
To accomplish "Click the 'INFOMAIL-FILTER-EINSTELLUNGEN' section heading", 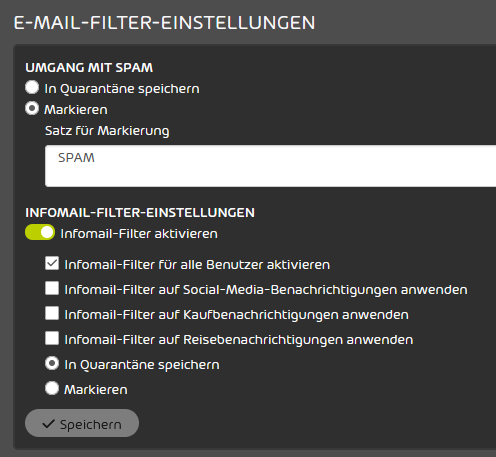I will click(x=140, y=213).
